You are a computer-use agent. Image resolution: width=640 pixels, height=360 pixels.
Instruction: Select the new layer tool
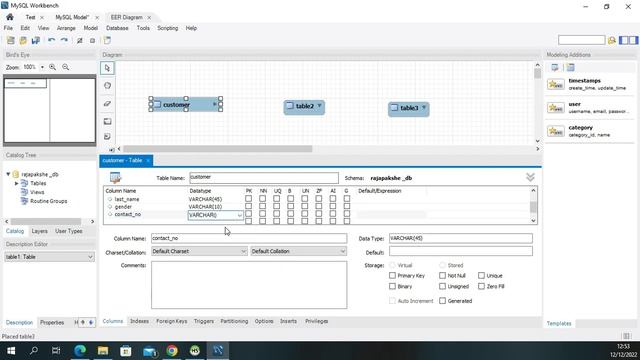click(x=107, y=121)
